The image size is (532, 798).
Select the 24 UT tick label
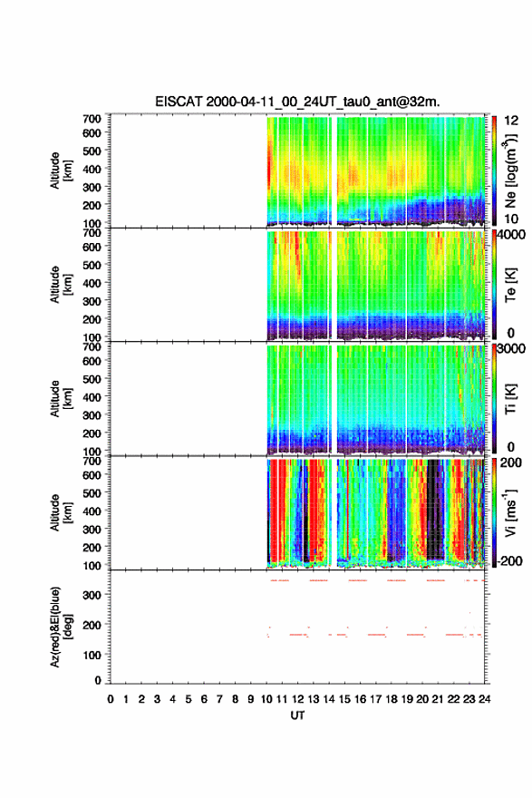pyautogui.click(x=484, y=699)
